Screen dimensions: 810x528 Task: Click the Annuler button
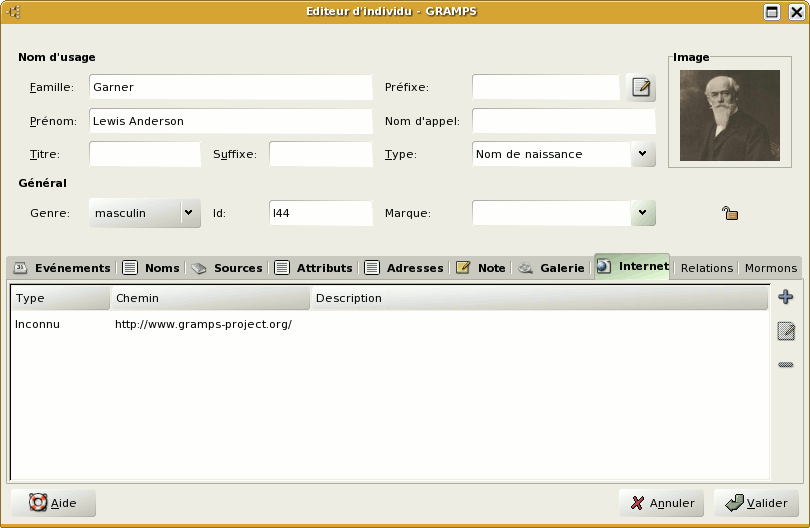(661, 503)
